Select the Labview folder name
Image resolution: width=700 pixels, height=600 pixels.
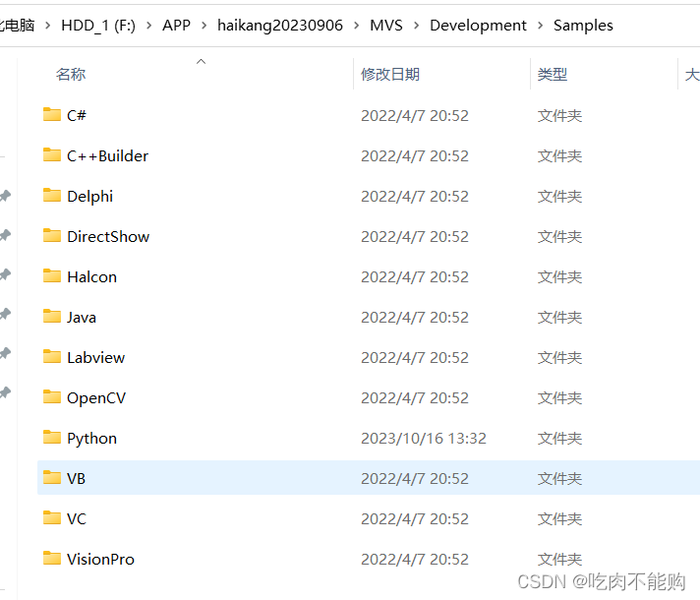[96, 357]
